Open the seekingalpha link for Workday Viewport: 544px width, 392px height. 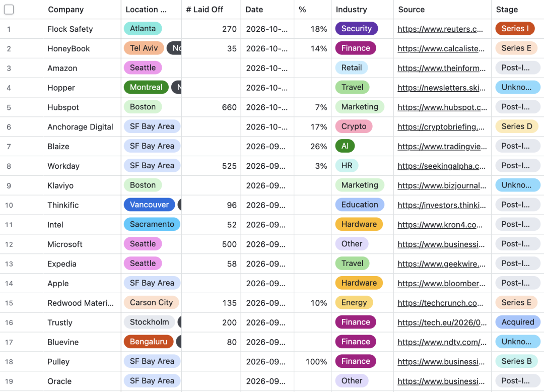pyautogui.click(x=441, y=166)
